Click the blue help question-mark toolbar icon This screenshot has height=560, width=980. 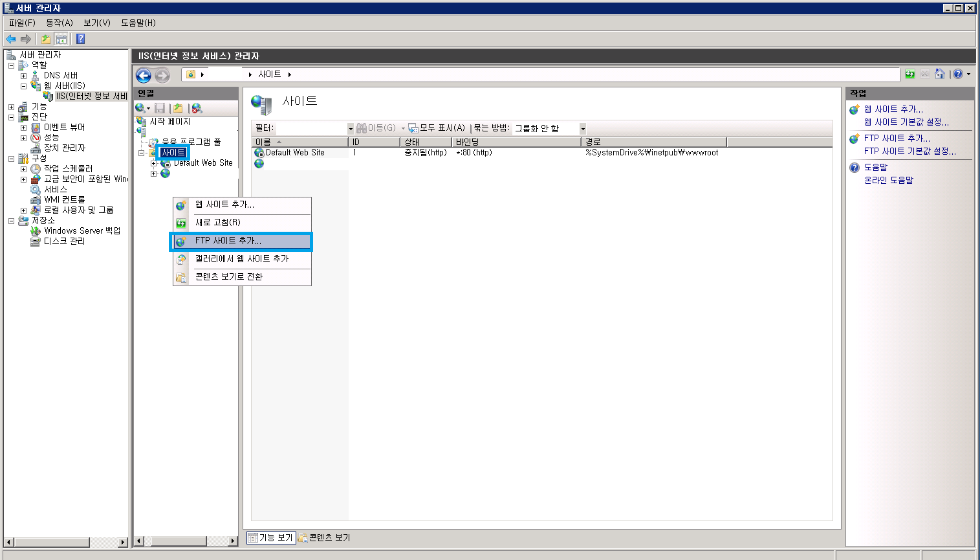click(81, 39)
